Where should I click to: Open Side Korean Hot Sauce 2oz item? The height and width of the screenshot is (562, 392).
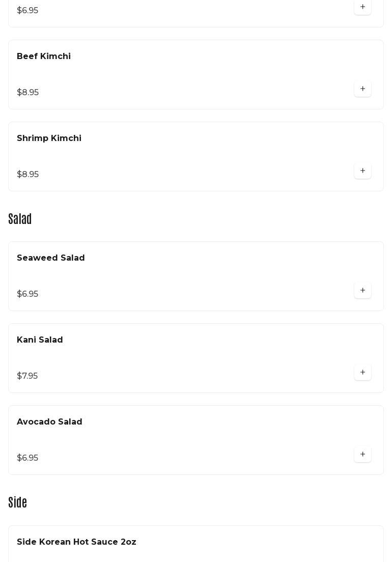(x=76, y=542)
